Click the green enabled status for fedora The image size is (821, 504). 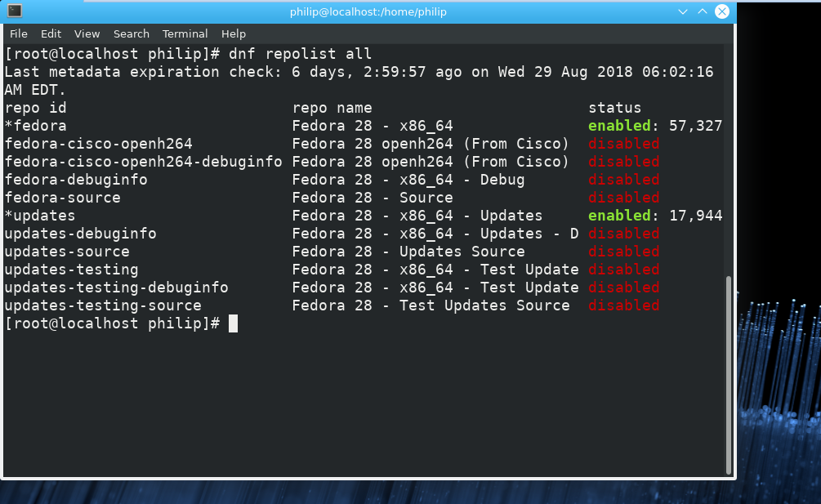click(619, 126)
